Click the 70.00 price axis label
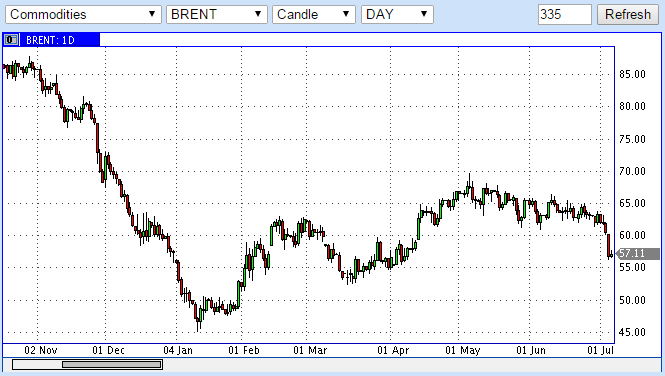 pos(632,171)
